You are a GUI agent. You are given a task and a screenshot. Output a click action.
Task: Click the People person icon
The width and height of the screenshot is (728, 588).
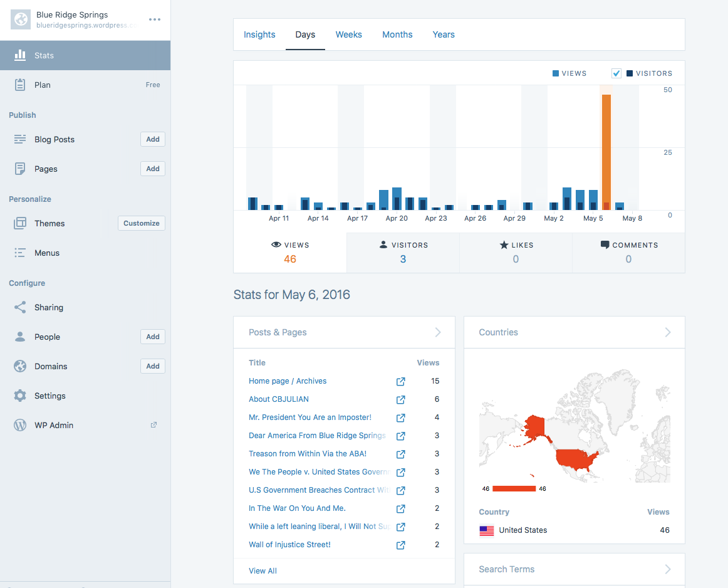click(x=20, y=337)
